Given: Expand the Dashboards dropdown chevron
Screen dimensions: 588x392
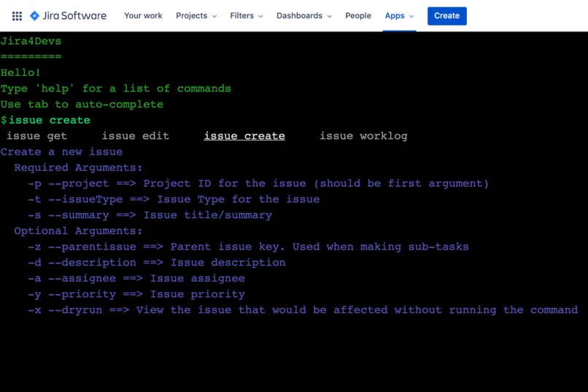Looking at the screenshot, I should [x=330, y=16].
